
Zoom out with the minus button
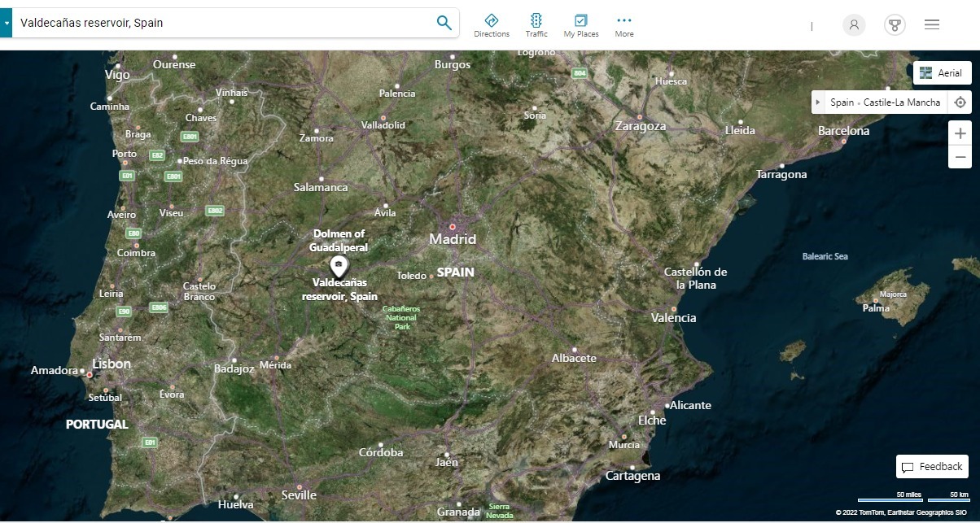tap(960, 157)
